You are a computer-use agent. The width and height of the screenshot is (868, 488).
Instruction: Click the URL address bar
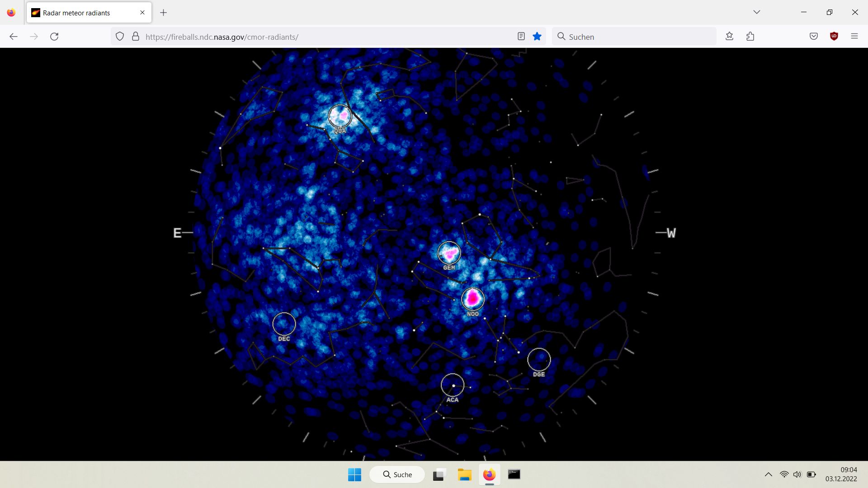click(328, 37)
